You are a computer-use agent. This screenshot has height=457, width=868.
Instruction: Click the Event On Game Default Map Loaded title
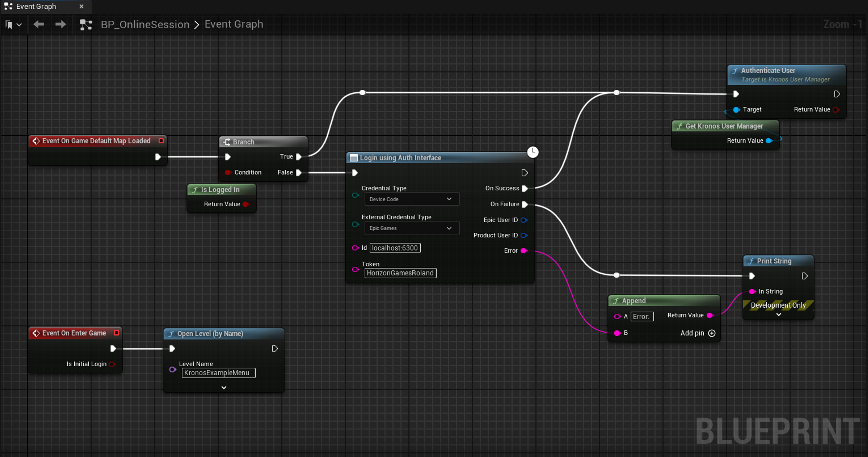tap(96, 141)
